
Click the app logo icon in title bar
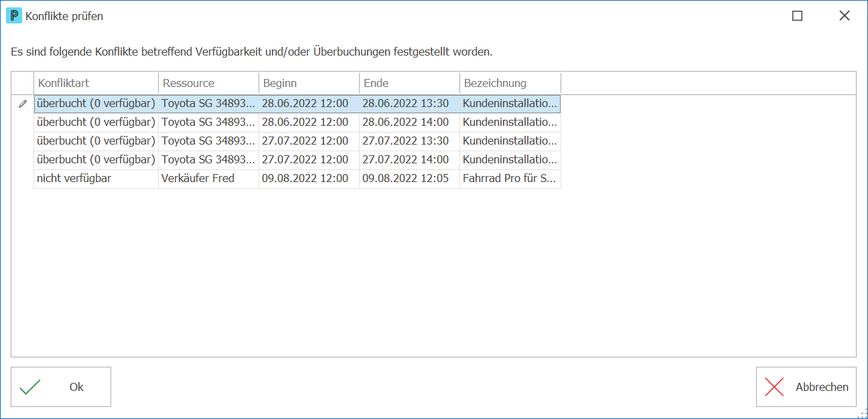click(x=13, y=16)
